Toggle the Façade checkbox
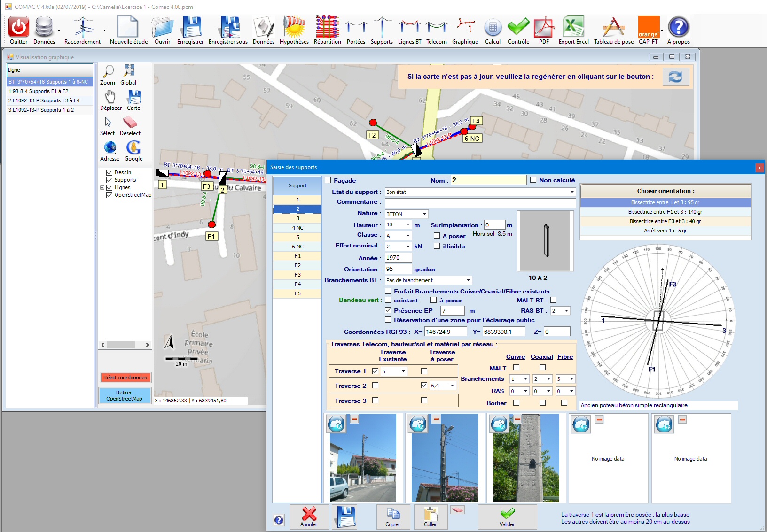The image size is (767, 532). tap(328, 180)
